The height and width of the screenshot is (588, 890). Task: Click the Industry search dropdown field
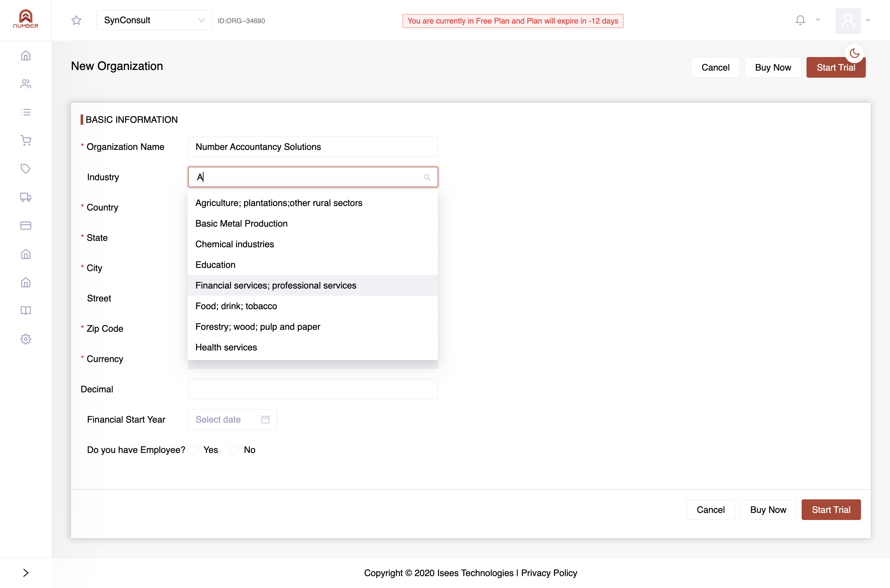313,177
